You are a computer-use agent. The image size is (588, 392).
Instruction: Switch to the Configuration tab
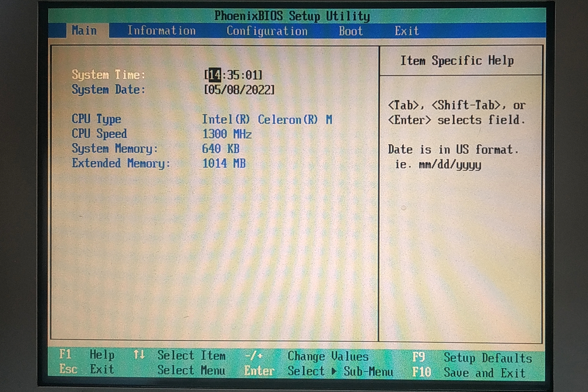(267, 31)
